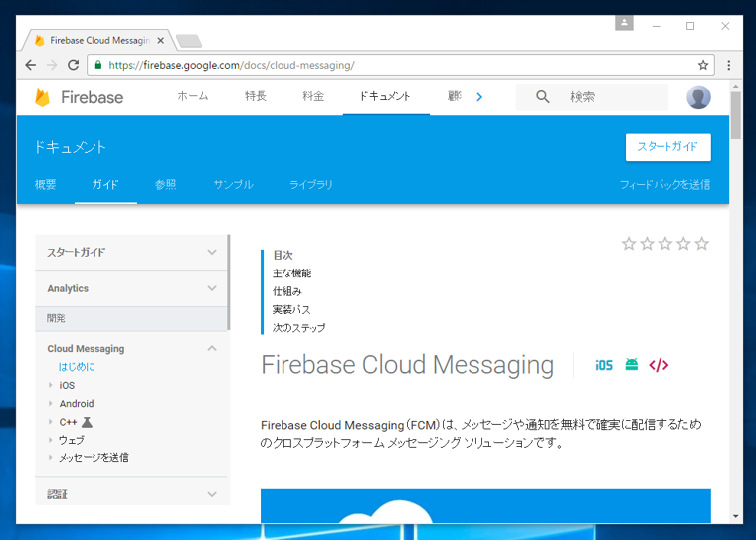Switch to the ガイド tab

[x=105, y=185]
